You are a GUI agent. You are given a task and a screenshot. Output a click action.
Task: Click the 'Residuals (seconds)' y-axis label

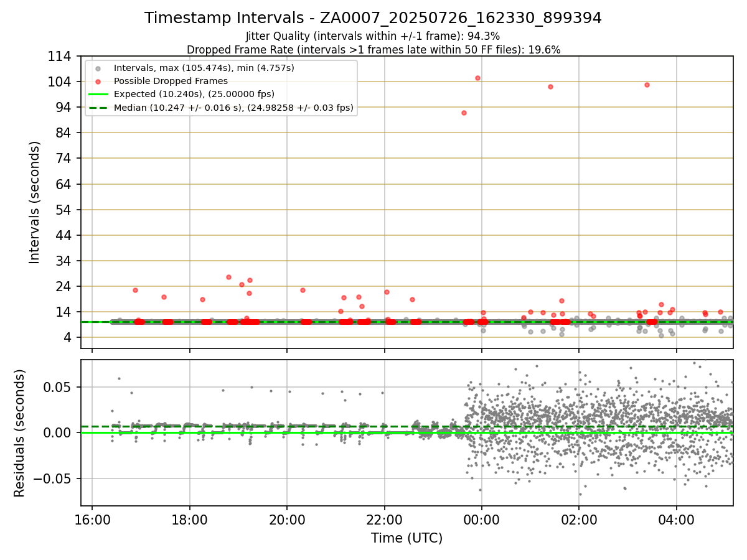[20, 433]
